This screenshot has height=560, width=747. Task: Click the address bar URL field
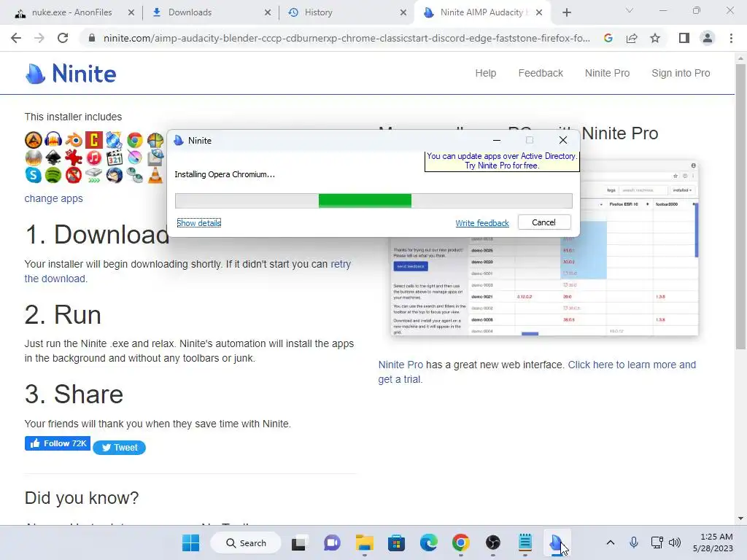click(347, 38)
